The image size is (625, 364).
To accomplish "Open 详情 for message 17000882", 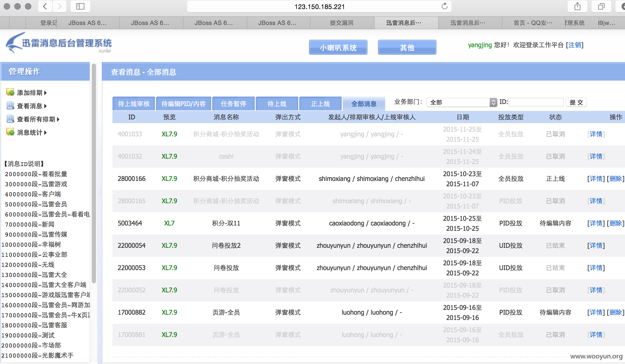I will (x=596, y=312).
